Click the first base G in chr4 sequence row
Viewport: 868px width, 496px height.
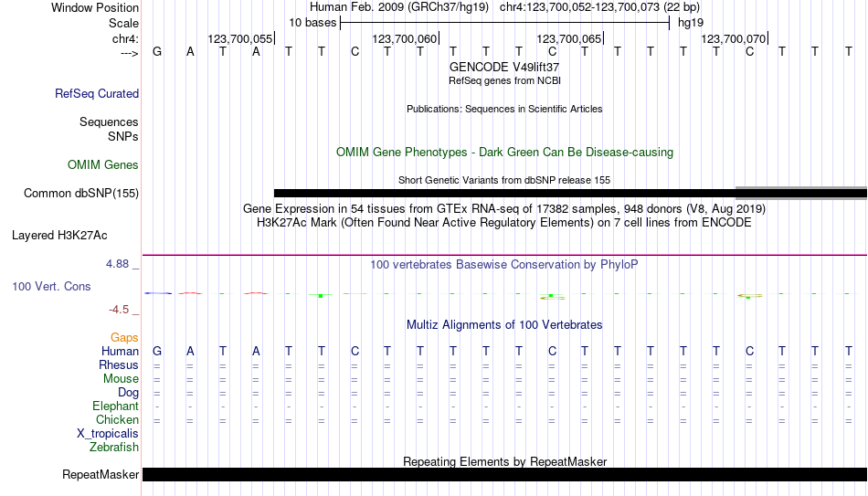(157, 51)
